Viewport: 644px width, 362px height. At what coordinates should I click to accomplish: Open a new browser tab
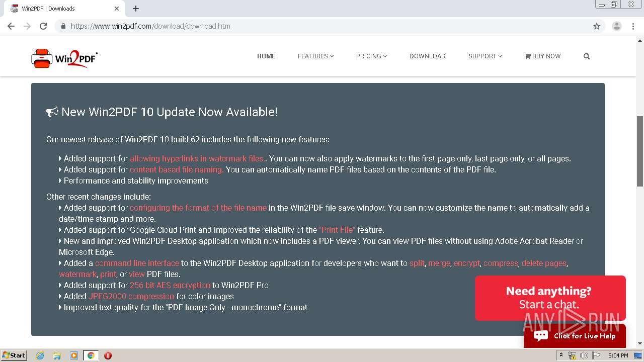(x=136, y=9)
